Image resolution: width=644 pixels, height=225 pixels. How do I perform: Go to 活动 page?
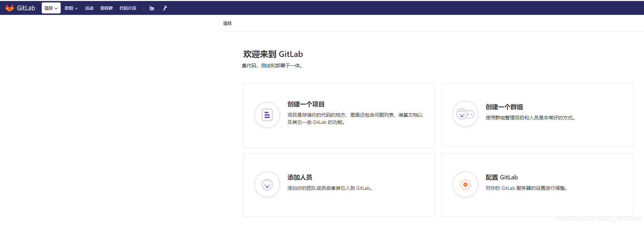click(89, 8)
